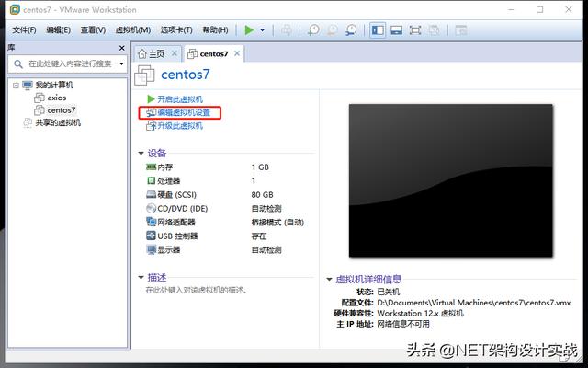The image size is (588, 368).
Task: Open the 编辑(E) menu
Action: point(58,30)
